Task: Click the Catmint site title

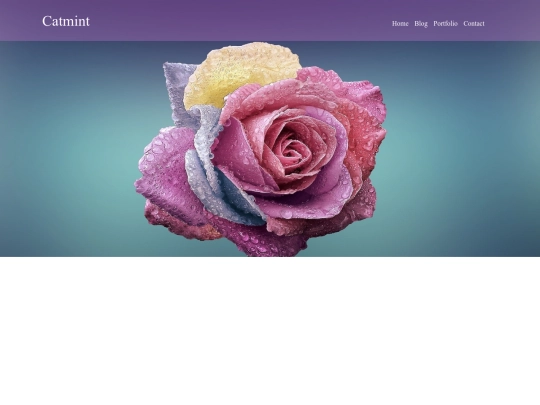Action: coord(66,21)
